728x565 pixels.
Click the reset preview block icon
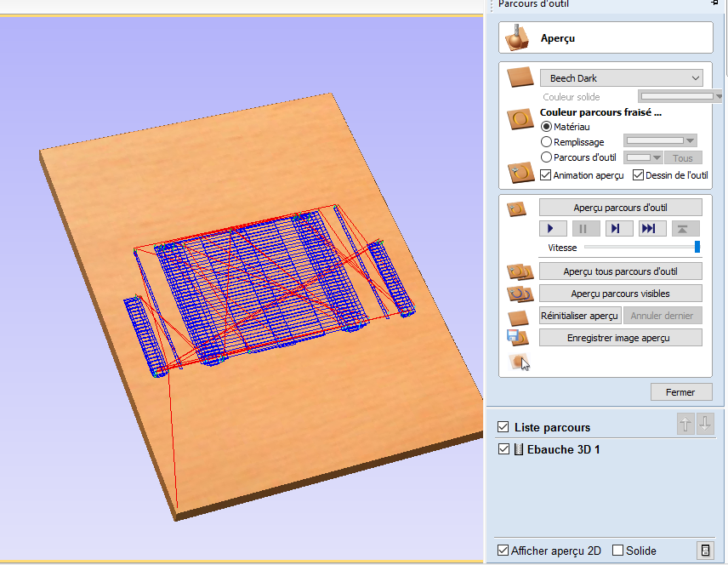coord(518,318)
